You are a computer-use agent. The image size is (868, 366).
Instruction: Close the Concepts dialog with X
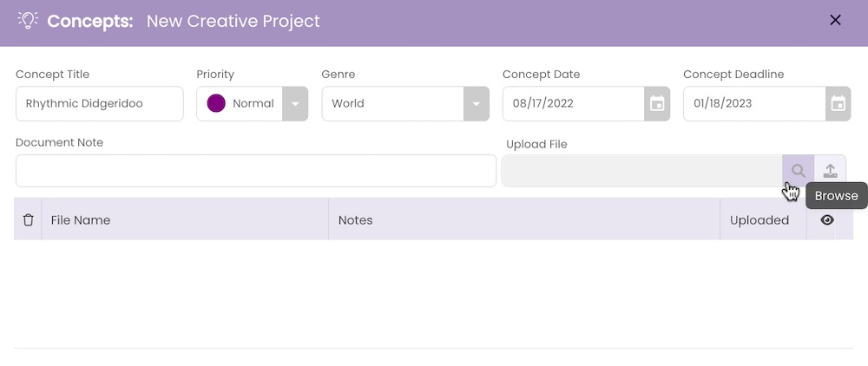(x=835, y=21)
